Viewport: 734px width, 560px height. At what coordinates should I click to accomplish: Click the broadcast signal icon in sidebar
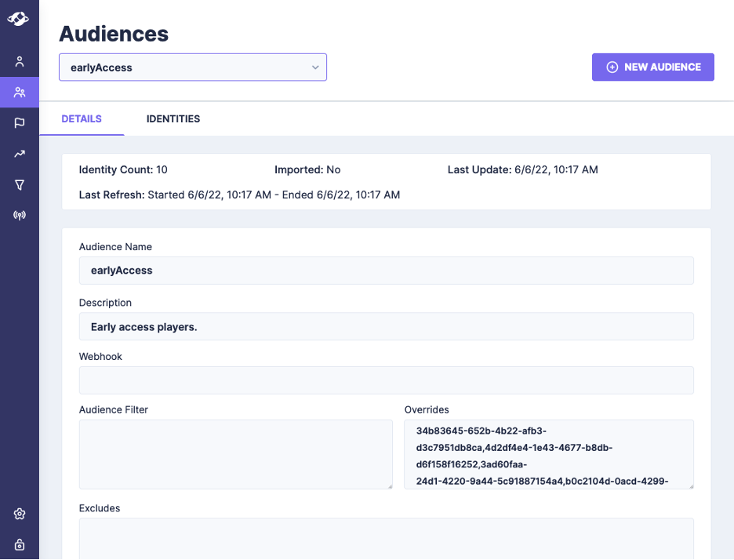[x=20, y=215]
